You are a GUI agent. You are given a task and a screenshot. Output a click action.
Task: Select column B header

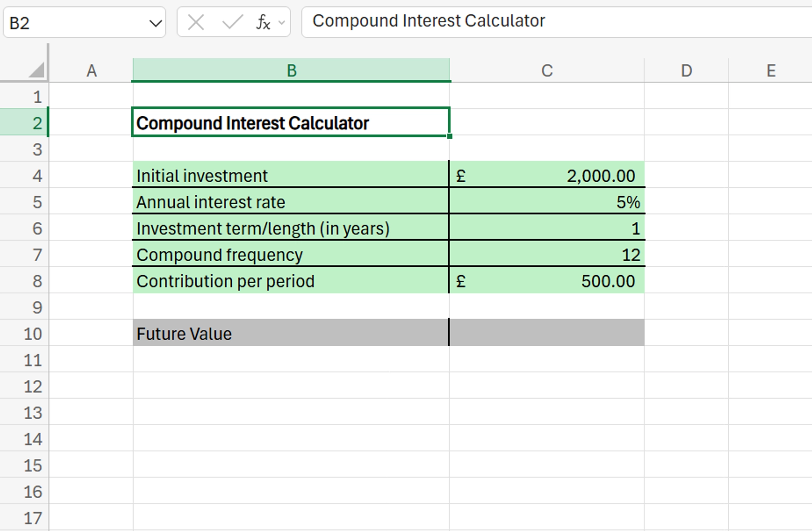291,70
